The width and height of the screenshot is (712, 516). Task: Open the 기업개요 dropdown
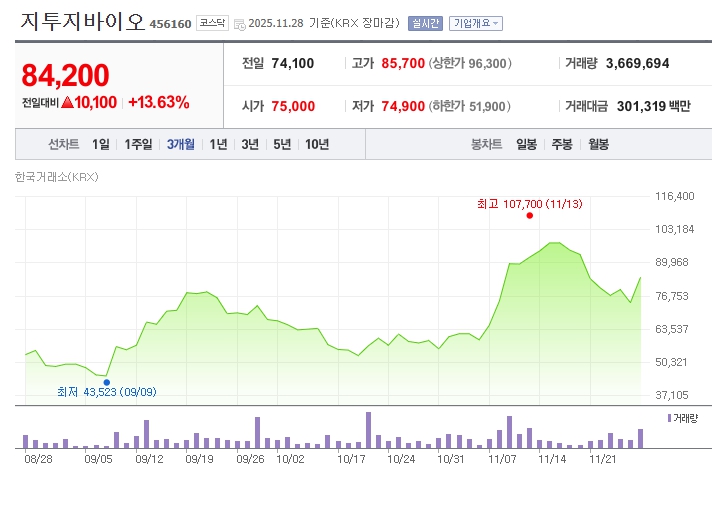(x=476, y=23)
